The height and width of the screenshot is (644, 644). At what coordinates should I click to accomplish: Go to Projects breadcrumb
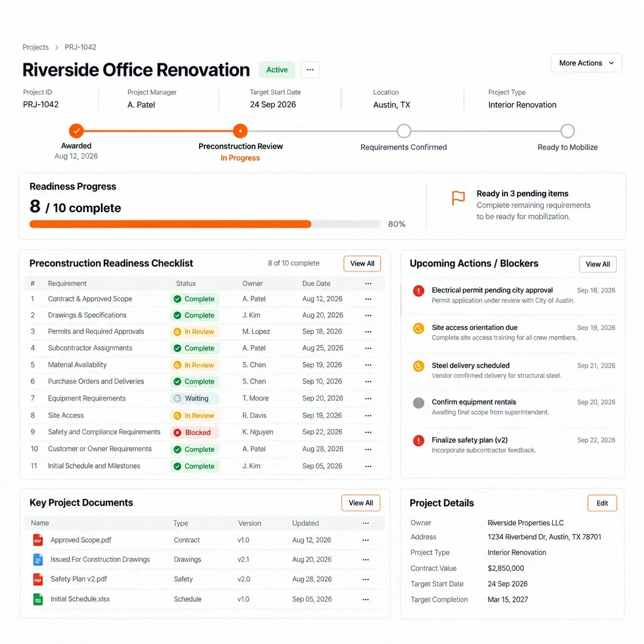(35, 47)
